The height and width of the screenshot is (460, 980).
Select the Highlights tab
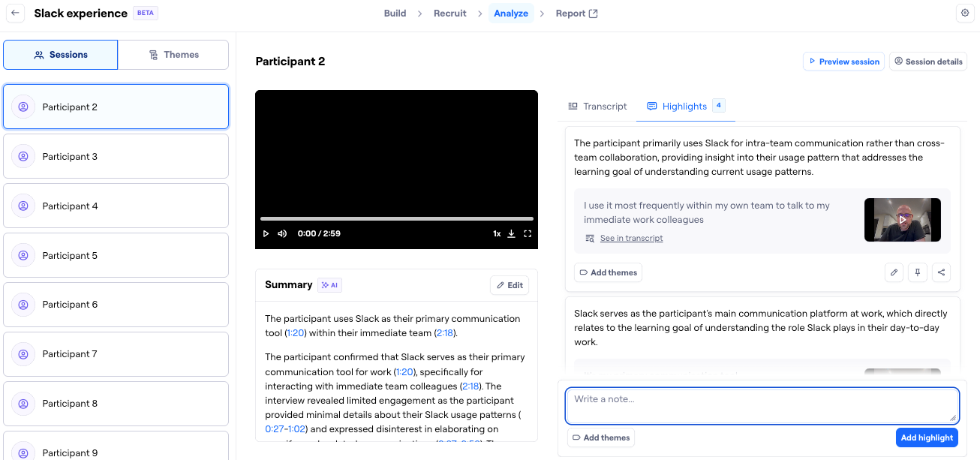(685, 107)
